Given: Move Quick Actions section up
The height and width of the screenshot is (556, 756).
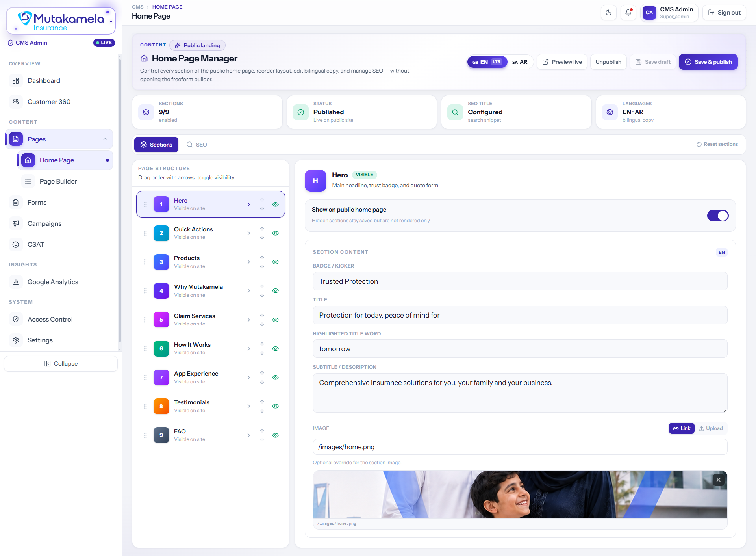Looking at the screenshot, I should coord(262,229).
